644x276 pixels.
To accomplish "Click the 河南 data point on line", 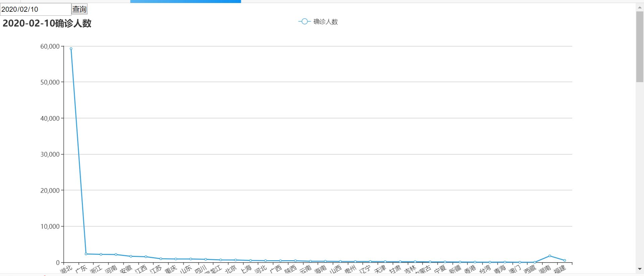I will coord(116,255).
